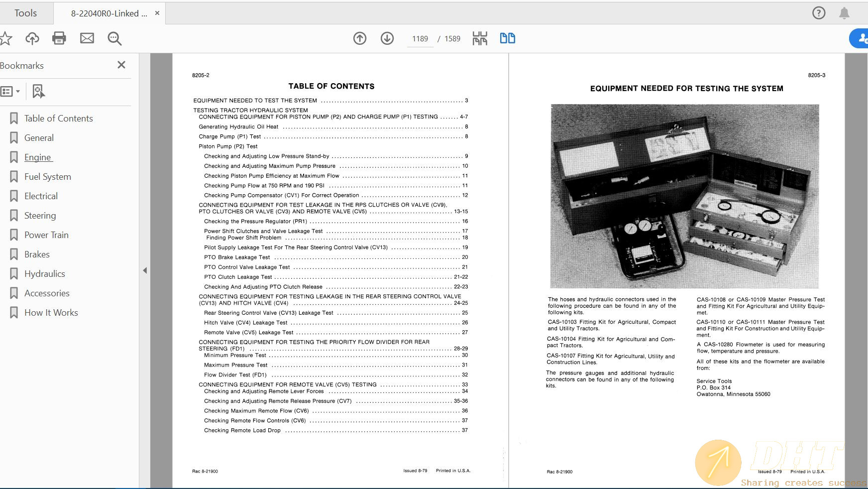Click the Engine bookmark link
The width and height of the screenshot is (868, 489).
(38, 157)
